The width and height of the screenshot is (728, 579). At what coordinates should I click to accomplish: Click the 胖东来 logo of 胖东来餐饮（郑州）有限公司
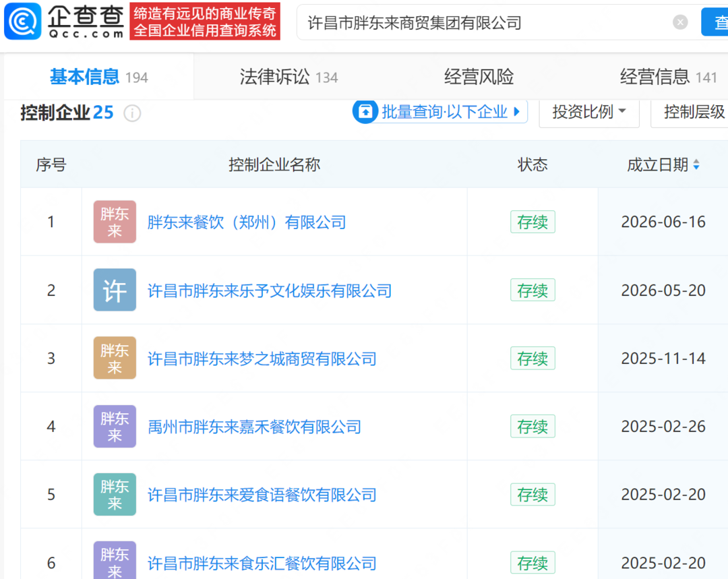coord(115,222)
